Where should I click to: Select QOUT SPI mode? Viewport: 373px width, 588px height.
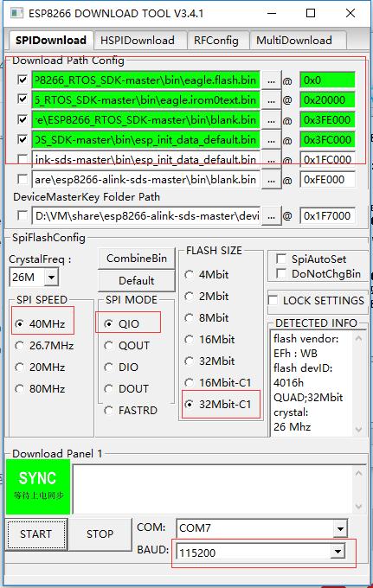(x=127, y=345)
